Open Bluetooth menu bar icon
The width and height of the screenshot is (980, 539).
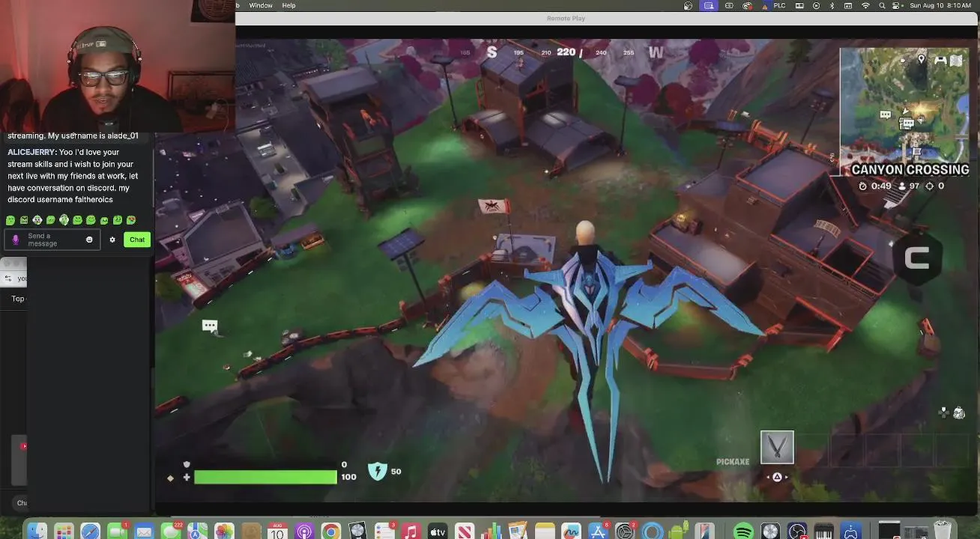point(832,5)
